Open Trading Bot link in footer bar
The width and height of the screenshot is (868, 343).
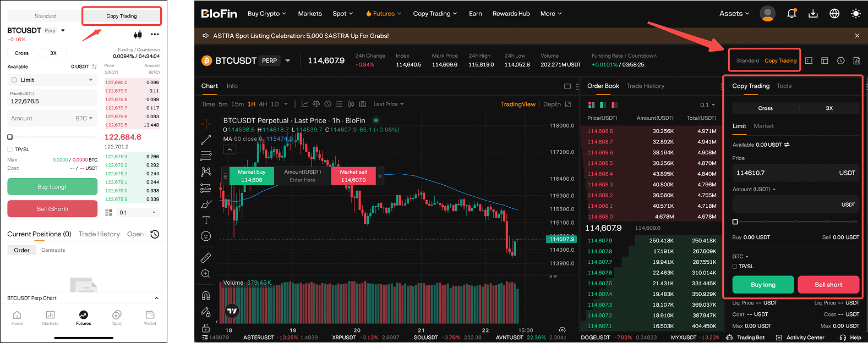pos(745,338)
